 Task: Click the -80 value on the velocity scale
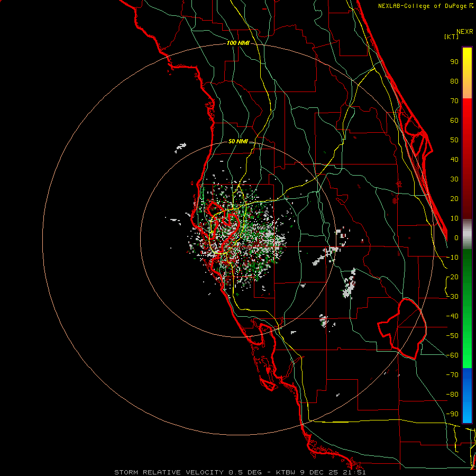pos(452,395)
